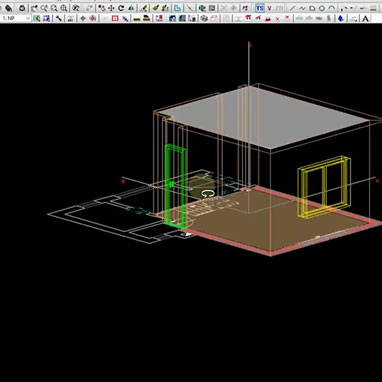Viewport: 382px width, 382px height.
Task: Select the green door in the model
Action: (175, 186)
